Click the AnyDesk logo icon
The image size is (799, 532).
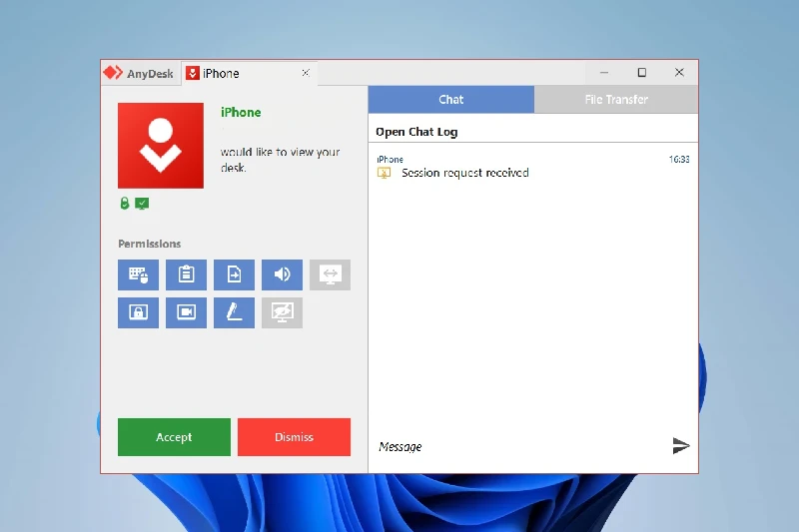click(x=113, y=73)
